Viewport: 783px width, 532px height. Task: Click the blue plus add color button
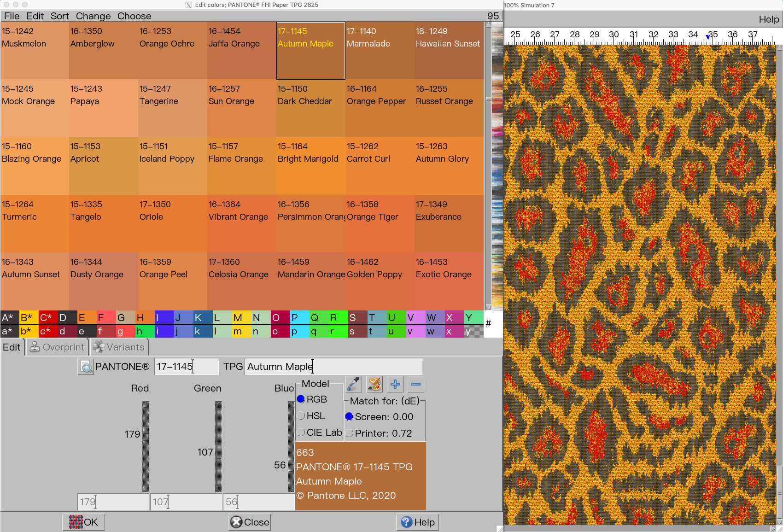point(395,384)
